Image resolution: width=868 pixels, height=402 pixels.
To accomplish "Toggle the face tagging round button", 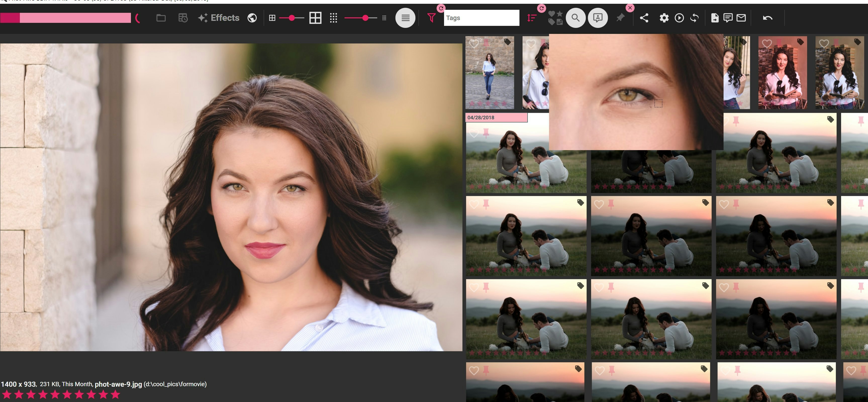I will point(597,18).
